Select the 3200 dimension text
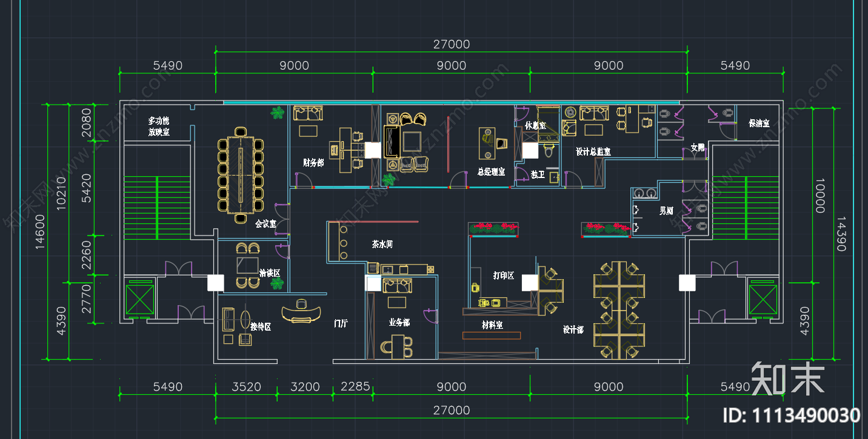The height and width of the screenshot is (439, 868). 305,387
